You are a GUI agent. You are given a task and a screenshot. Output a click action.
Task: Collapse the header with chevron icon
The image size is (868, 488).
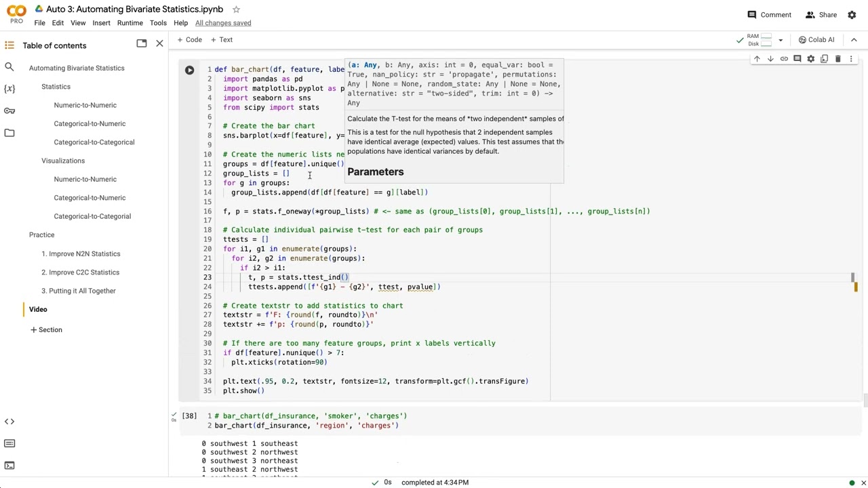click(854, 40)
